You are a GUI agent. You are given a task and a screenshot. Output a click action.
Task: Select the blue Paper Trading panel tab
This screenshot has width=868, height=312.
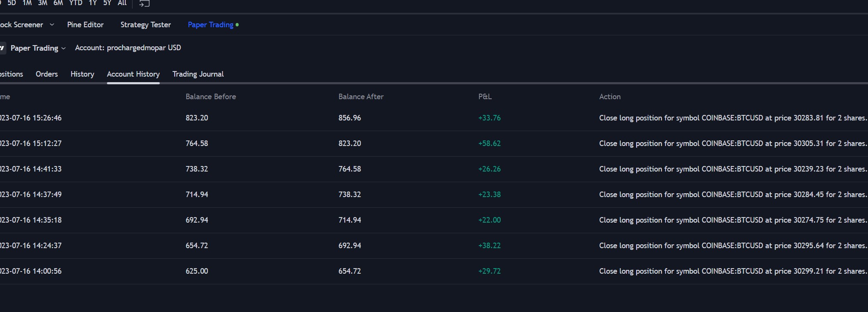[211, 25]
